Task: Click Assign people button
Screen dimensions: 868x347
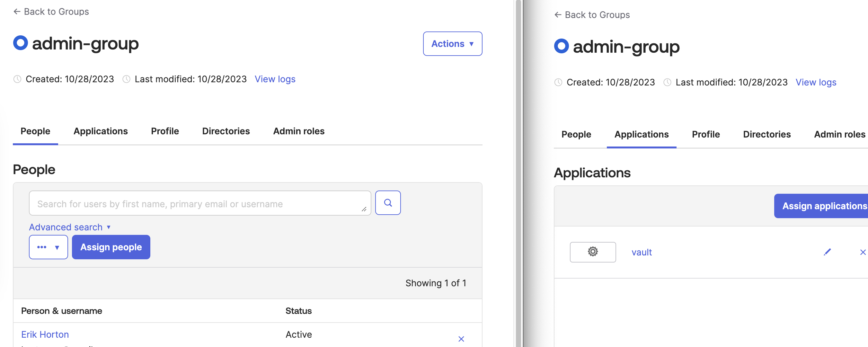Action: click(x=111, y=247)
